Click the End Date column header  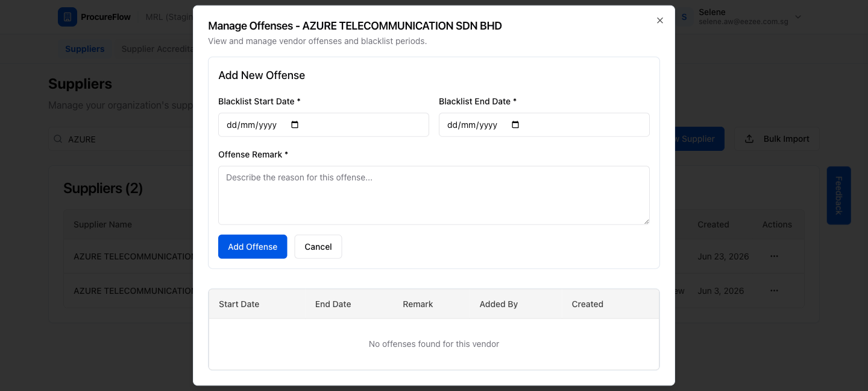(333, 304)
